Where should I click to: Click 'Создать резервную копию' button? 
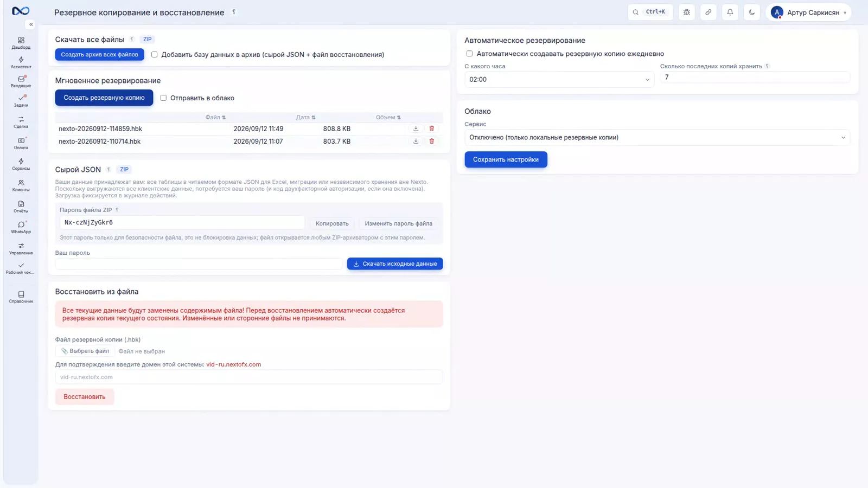point(104,98)
